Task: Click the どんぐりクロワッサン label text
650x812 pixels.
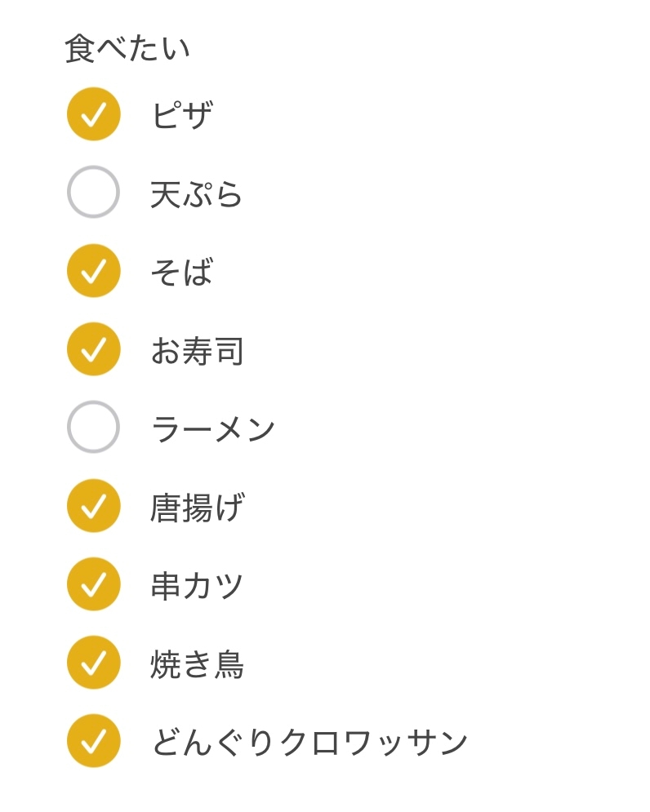Action: pyautogui.click(x=310, y=743)
